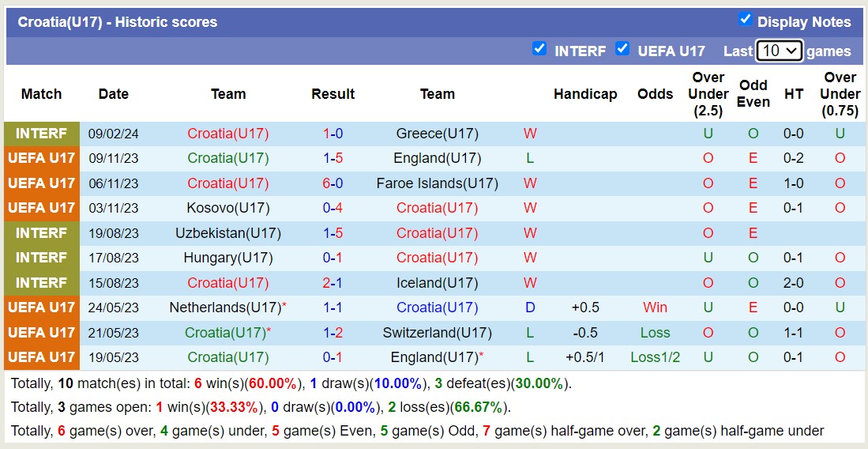
Task: Click the date 19/08/23
Action: pos(114,233)
